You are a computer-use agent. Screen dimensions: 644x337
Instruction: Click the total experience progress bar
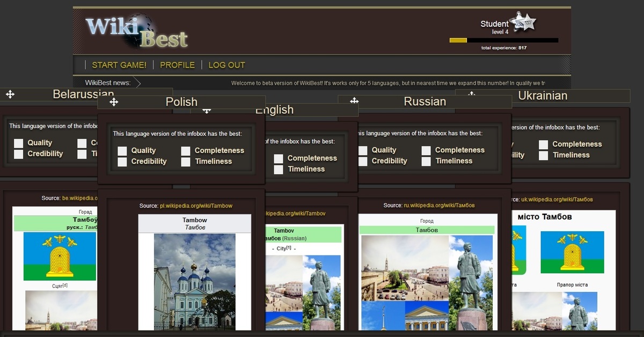(x=503, y=40)
